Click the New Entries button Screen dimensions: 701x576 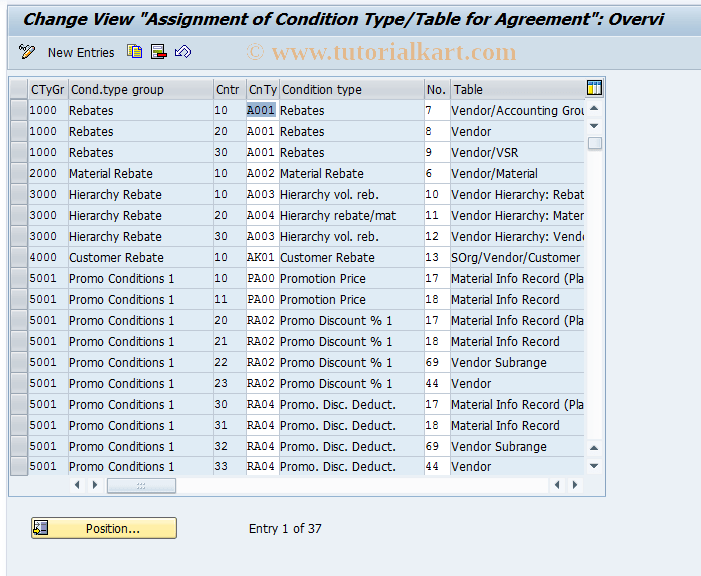coord(81,53)
